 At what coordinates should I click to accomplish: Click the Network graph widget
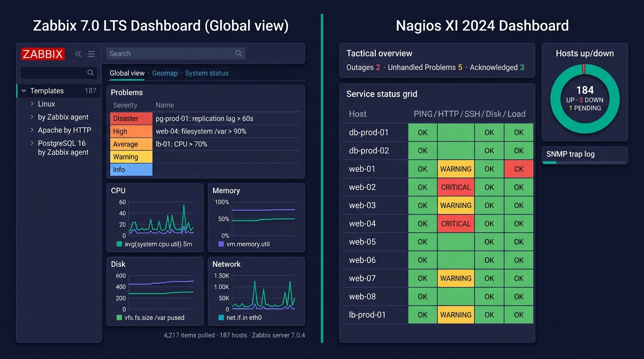point(256,291)
